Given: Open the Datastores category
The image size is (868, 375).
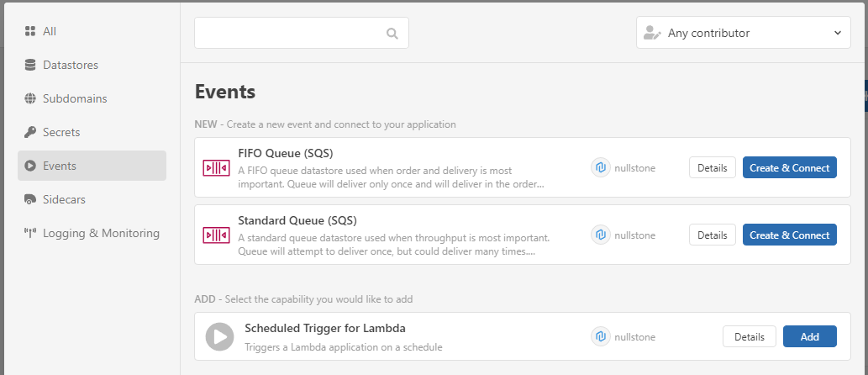Looking at the screenshot, I should click(71, 65).
